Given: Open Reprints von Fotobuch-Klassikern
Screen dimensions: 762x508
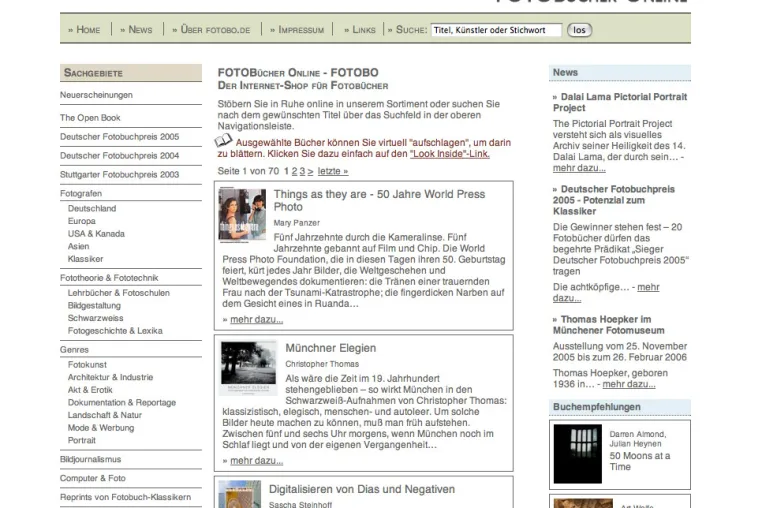Looking at the screenshot, I should tap(125, 497).
